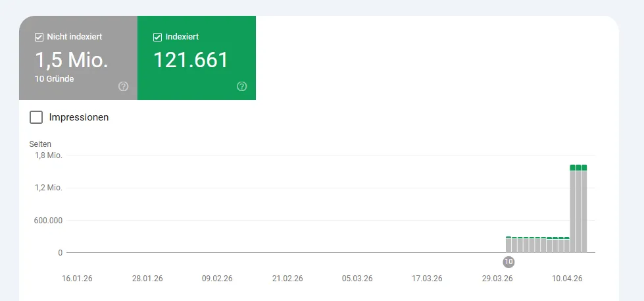Click the Impressionen label text

coord(79,117)
